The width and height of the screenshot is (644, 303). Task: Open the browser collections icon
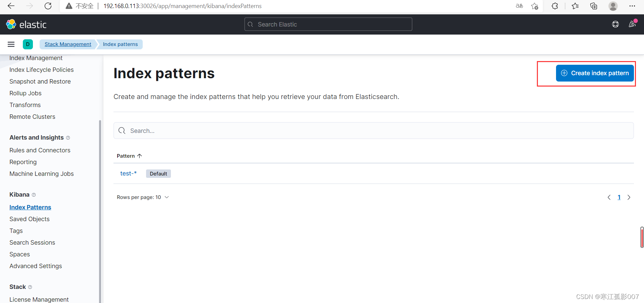(x=594, y=6)
